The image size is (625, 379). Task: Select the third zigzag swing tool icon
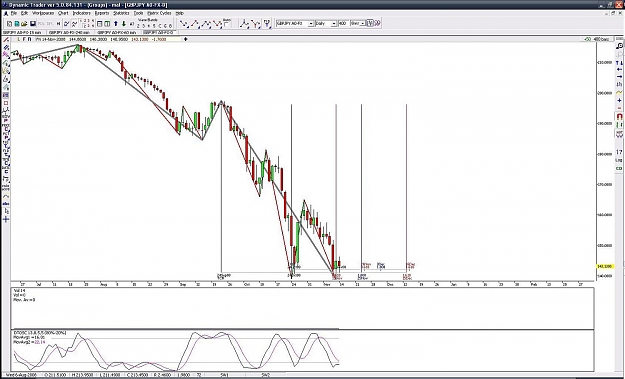206,24
